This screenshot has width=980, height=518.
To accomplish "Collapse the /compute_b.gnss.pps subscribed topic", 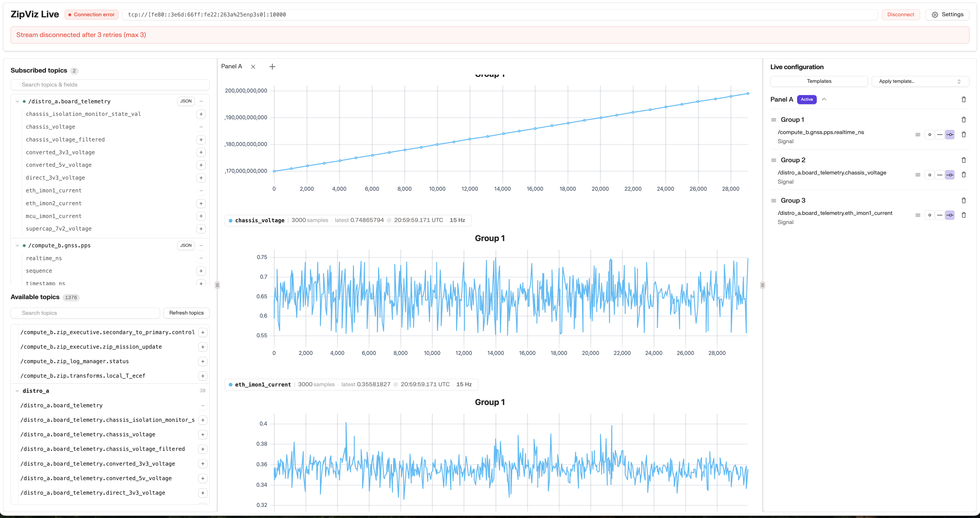I will [17, 246].
